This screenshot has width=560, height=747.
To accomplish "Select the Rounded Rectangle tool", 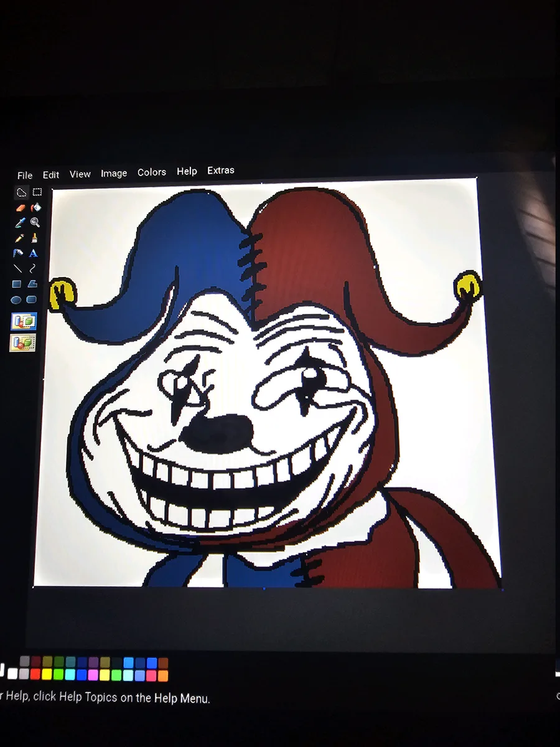I will click(x=32, y=299).
